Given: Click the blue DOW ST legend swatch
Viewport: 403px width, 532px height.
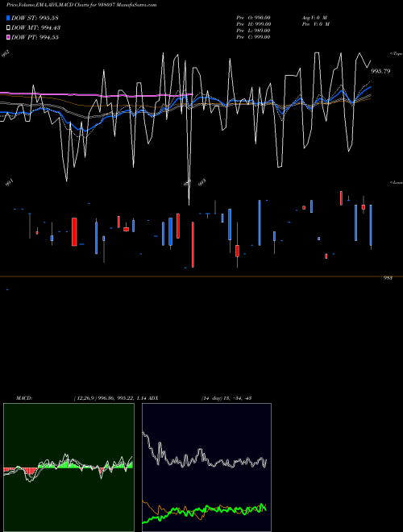Looking at the screenshot, I should click(x=9, y=18).
